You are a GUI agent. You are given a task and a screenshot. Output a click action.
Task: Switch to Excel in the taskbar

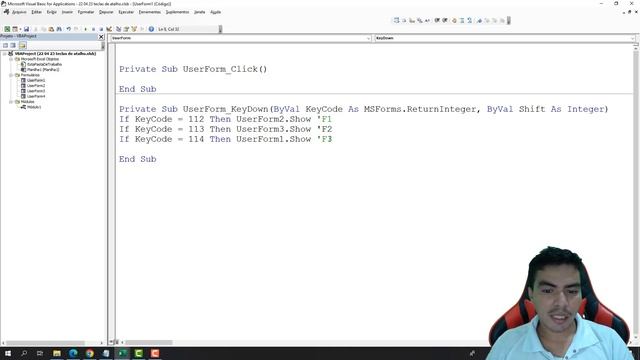[122, 353]
